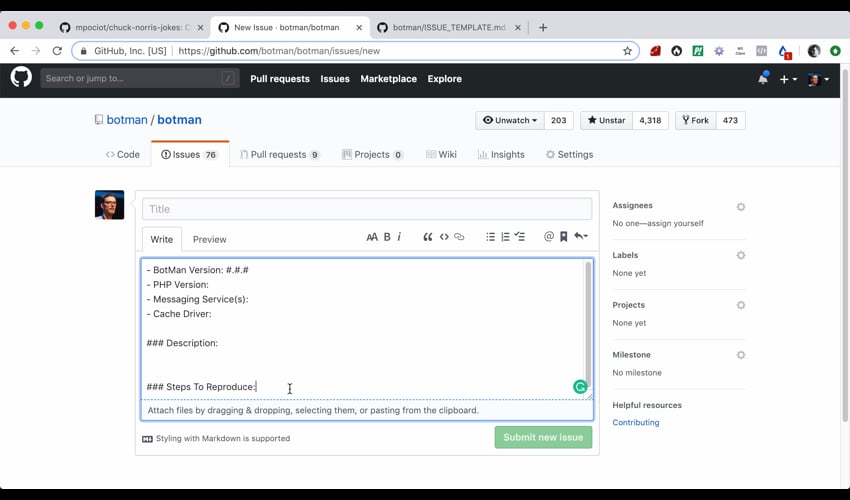The image size is (850, 500).
Task: Open the Milestone gear settings
Action: coord(741,355)
